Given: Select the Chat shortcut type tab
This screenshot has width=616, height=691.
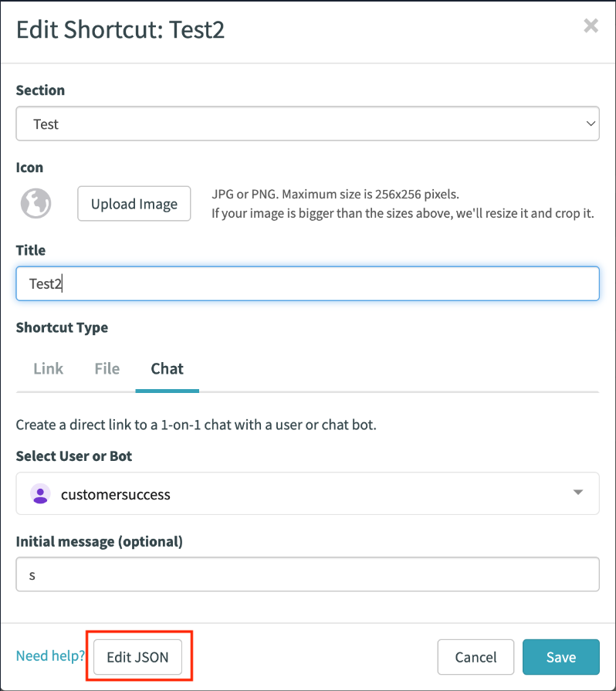Looking at the screenshot, I should pyautogui.click(x=167, y=368).
